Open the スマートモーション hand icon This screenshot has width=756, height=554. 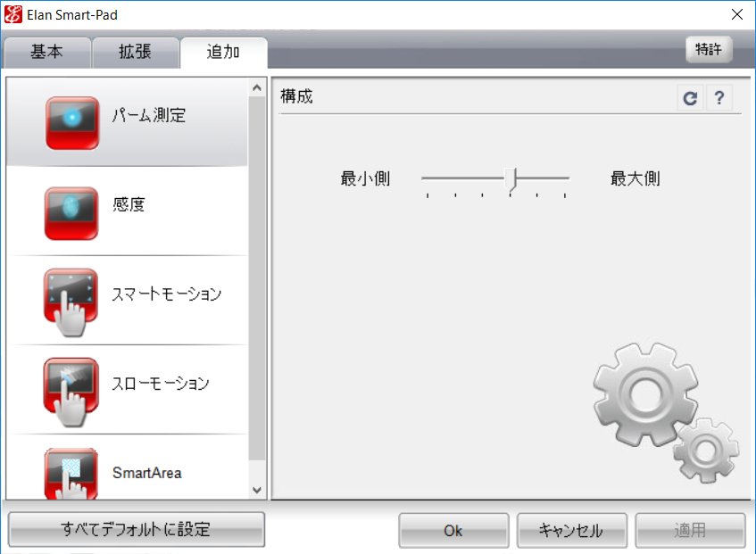click(x=71, y=302)
